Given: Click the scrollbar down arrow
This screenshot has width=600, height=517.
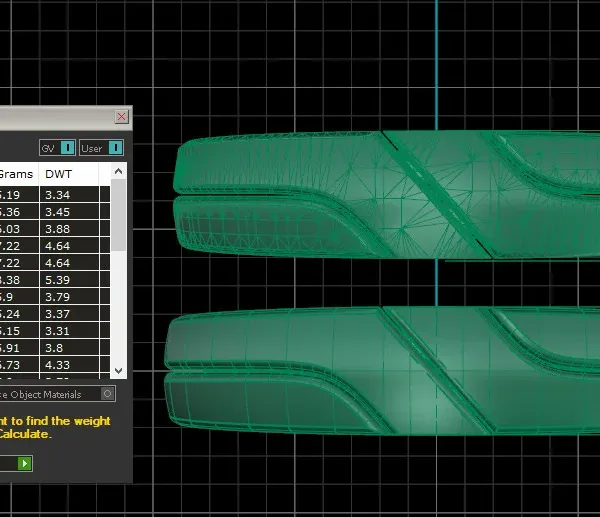Looking at the screenshot, I should click(119, 370).
